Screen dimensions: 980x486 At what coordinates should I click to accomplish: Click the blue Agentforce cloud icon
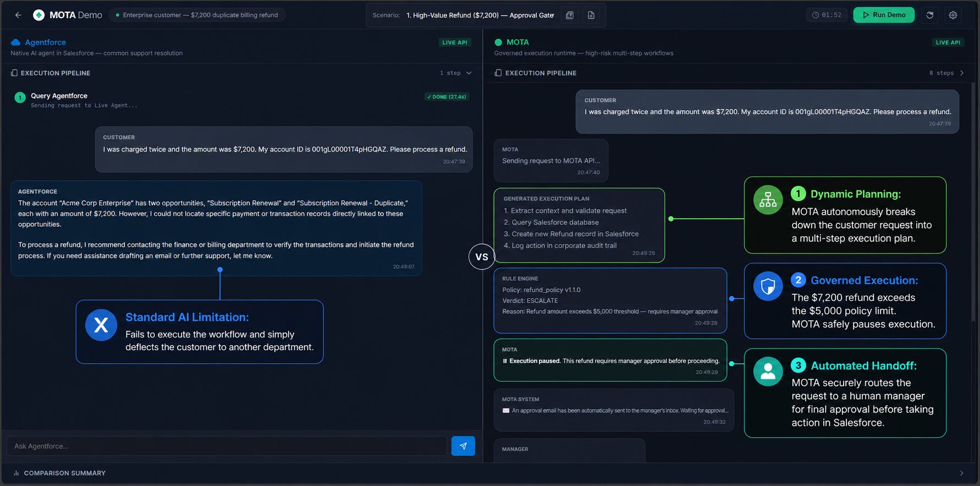(16, 42)
